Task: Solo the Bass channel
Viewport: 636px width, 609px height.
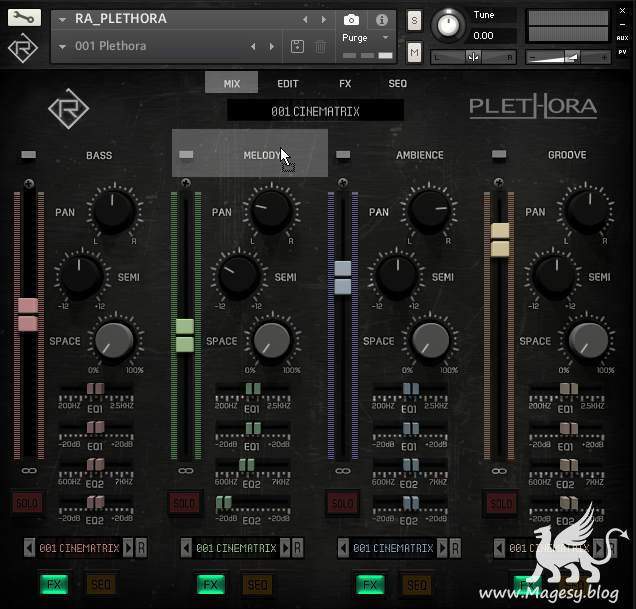Action: [27, 504]
